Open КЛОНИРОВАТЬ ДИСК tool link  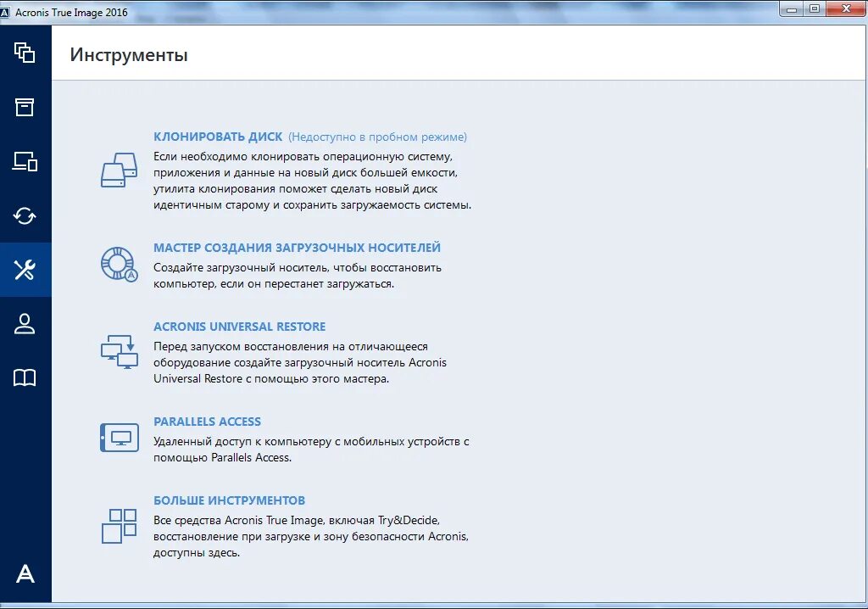218,137
